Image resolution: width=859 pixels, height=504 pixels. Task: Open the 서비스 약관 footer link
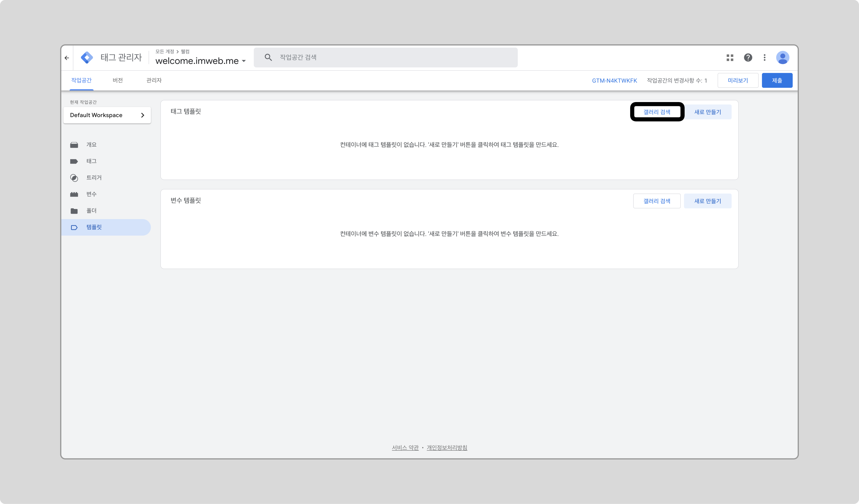coord(405,448)
